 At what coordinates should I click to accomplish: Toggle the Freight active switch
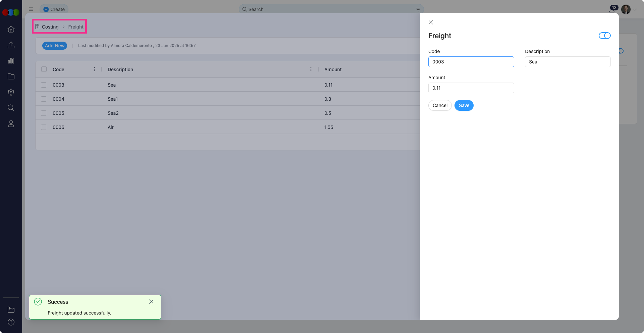pos(604,36)
